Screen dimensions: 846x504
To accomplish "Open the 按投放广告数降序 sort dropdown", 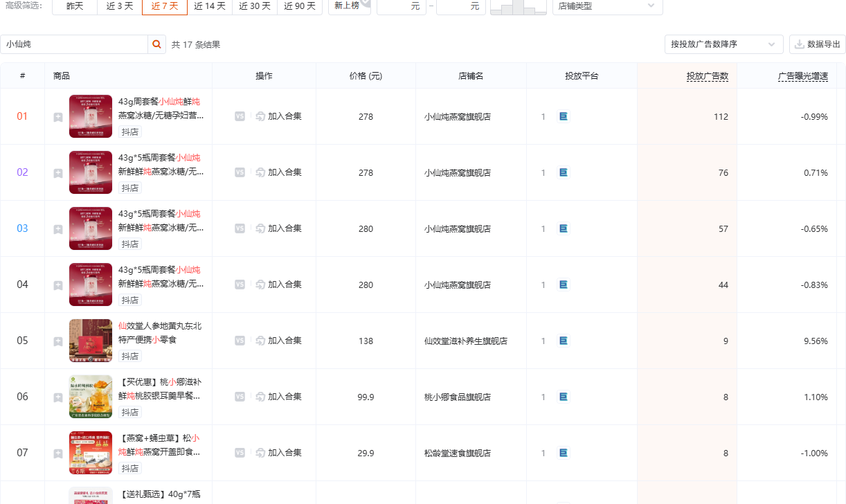I will (x=723, y=44).
